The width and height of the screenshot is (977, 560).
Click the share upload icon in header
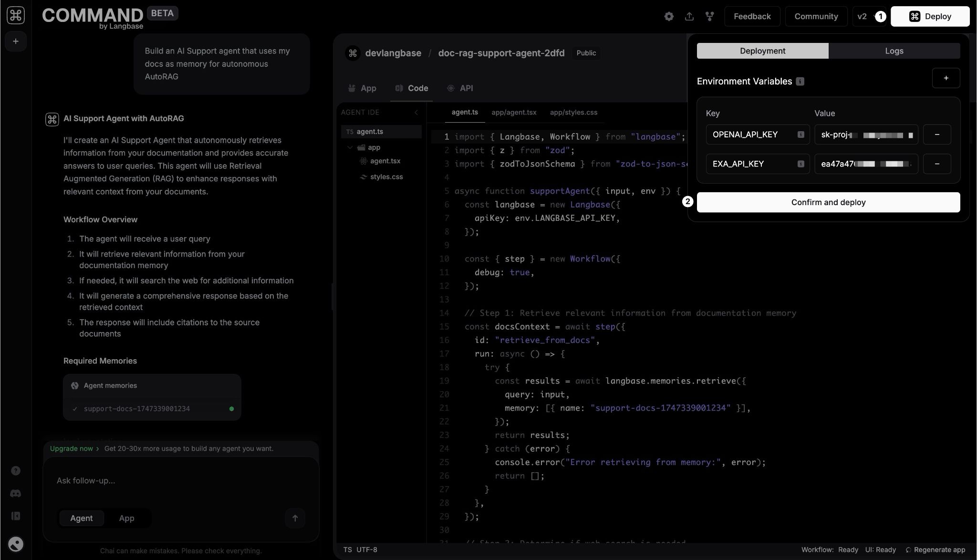[689, 16]
